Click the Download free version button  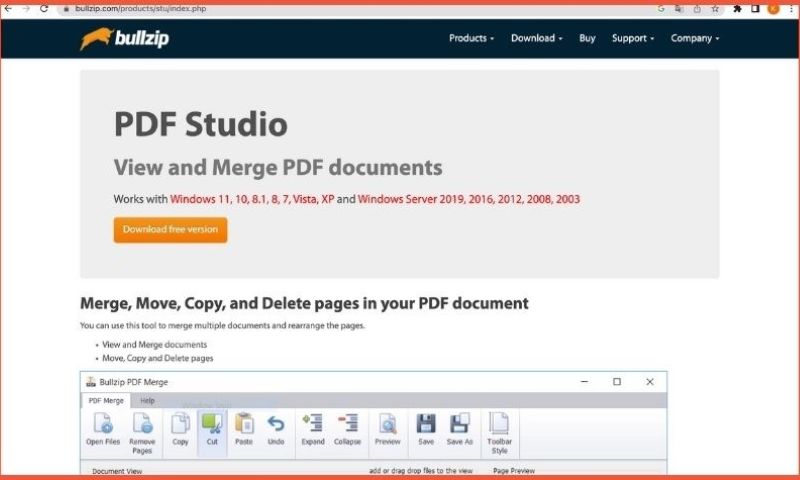click(x=170, y=230)
